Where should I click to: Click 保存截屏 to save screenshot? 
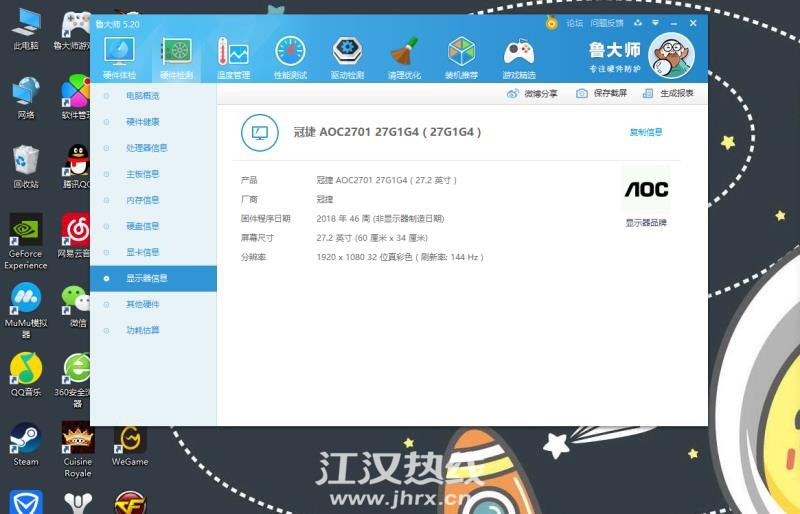tap(602, 93)
